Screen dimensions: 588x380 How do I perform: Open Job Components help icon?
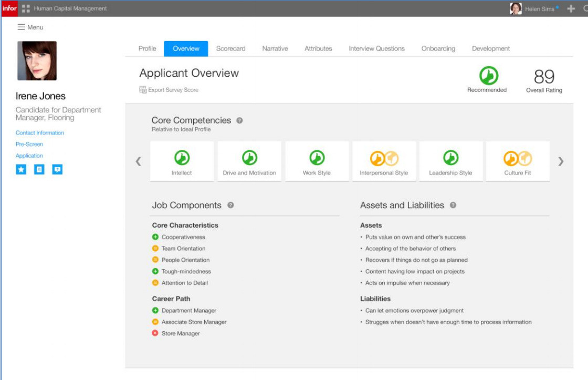point(230,205)
